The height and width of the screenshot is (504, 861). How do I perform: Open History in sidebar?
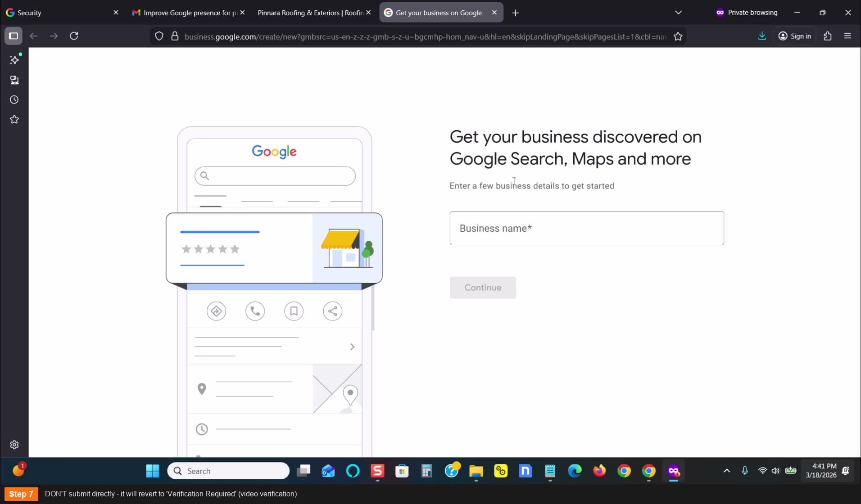click(14, 100)
